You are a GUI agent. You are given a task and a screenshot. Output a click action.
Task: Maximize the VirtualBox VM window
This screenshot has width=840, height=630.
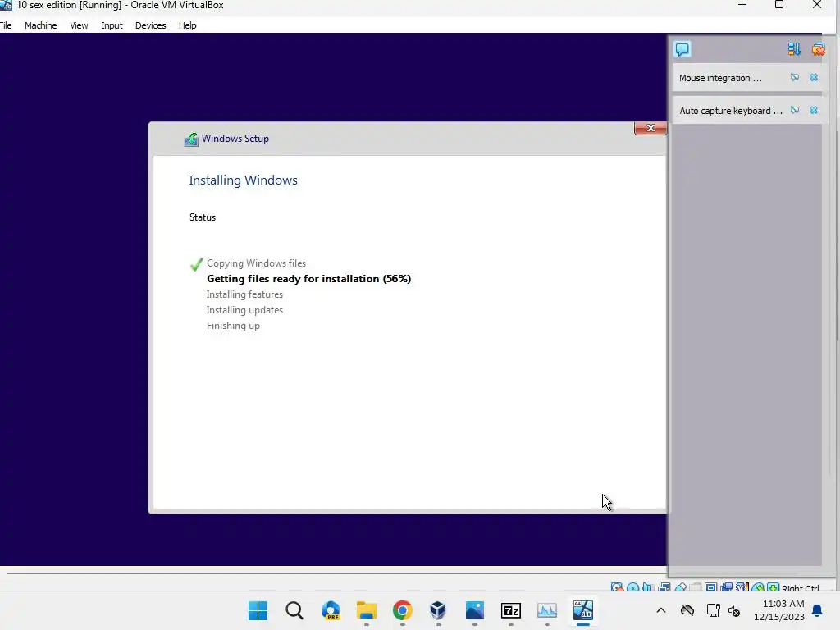779,5
